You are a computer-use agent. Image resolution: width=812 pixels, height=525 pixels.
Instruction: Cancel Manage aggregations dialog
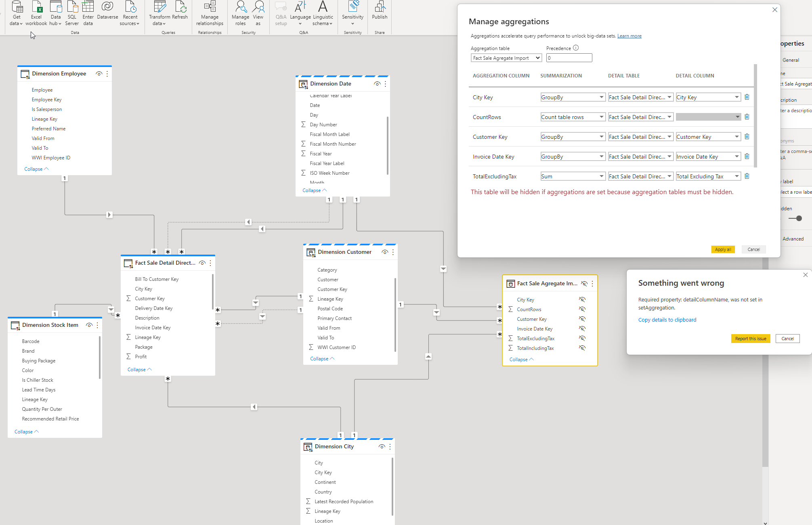(x=753, y=249)
